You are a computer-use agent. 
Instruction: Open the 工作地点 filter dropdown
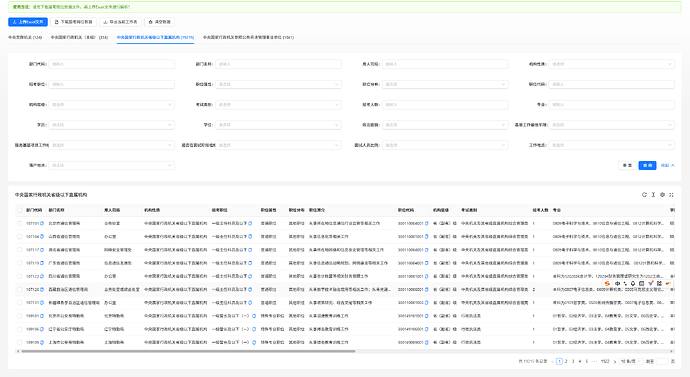point(612,145)
